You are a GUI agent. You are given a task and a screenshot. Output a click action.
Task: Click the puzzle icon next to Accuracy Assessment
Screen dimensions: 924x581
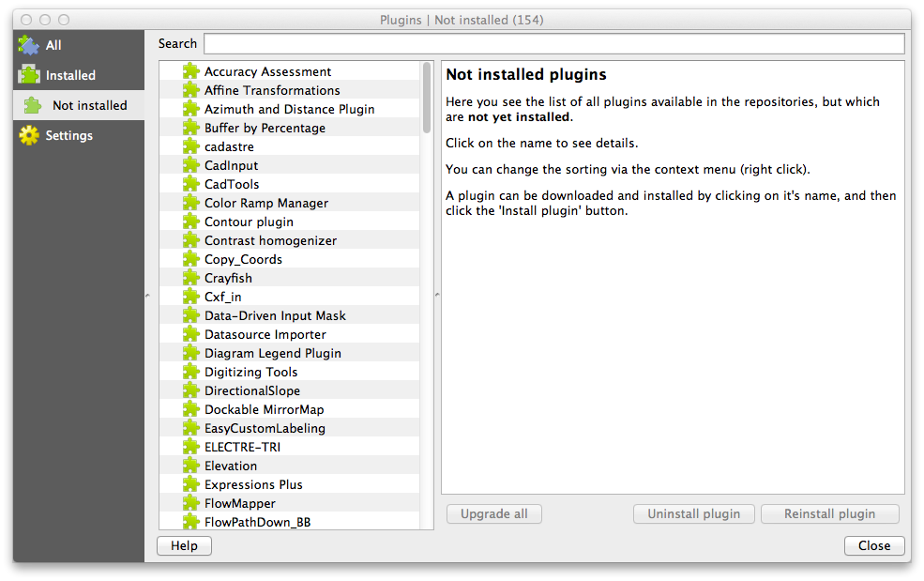[x=191, y=71]
